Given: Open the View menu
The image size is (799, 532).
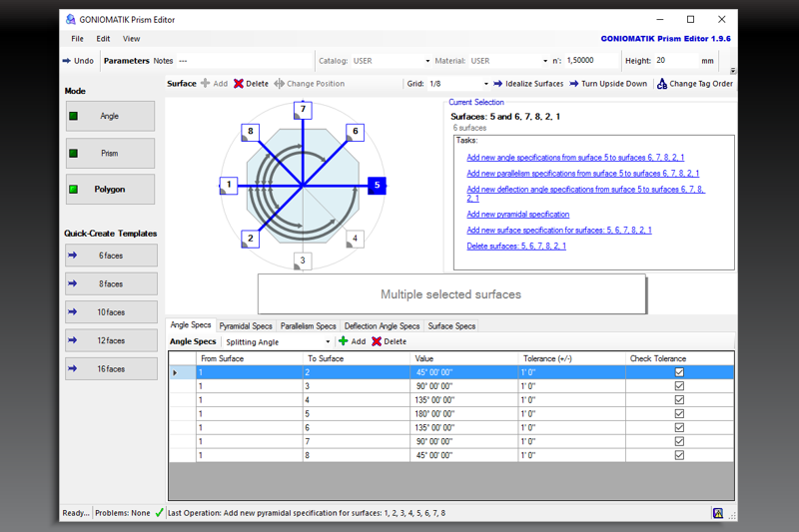Looking at the screenshot, I should [x=131, y=39].
